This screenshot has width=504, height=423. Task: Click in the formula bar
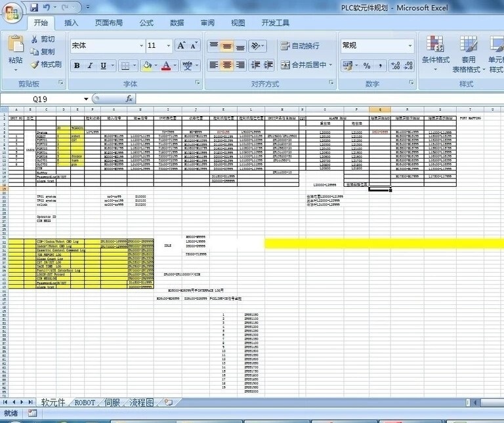coord(320,98)
